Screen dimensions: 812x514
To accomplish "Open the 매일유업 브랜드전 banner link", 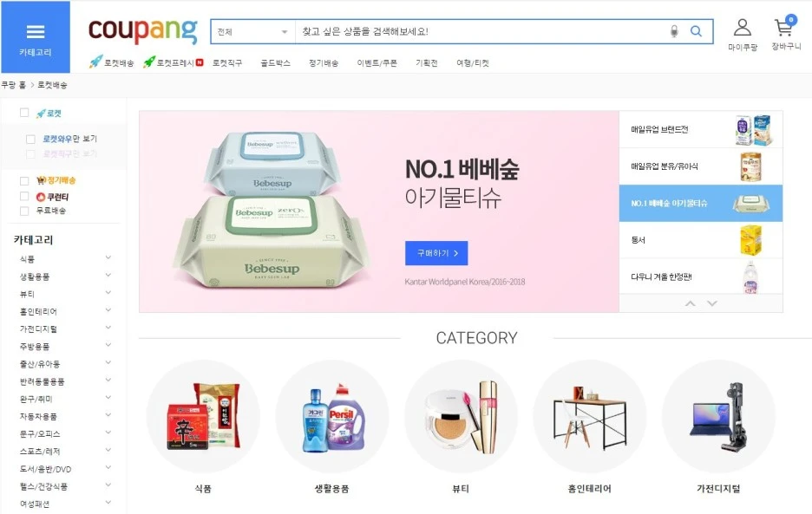I will (x=701, y=129).
